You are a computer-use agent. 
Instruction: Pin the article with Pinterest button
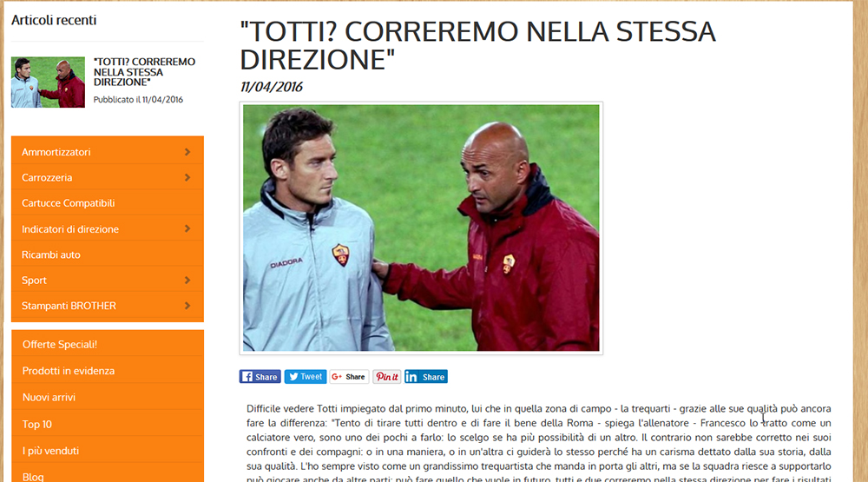(386, 377)
